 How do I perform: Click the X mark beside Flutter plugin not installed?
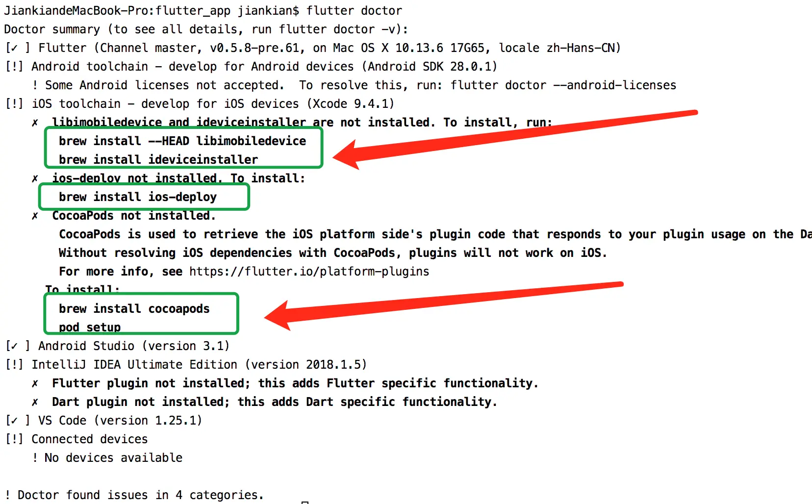click(35, 383)
